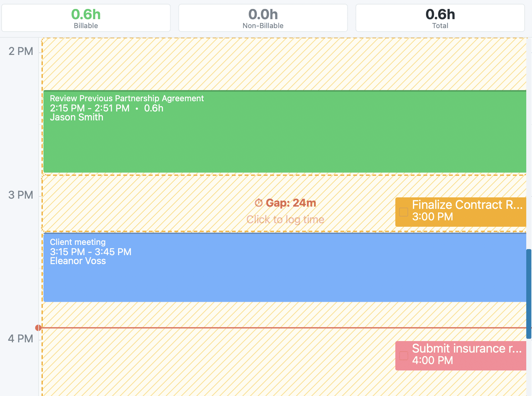
Task: Click the Total hours summary card
Action: [x=440, y=18]
